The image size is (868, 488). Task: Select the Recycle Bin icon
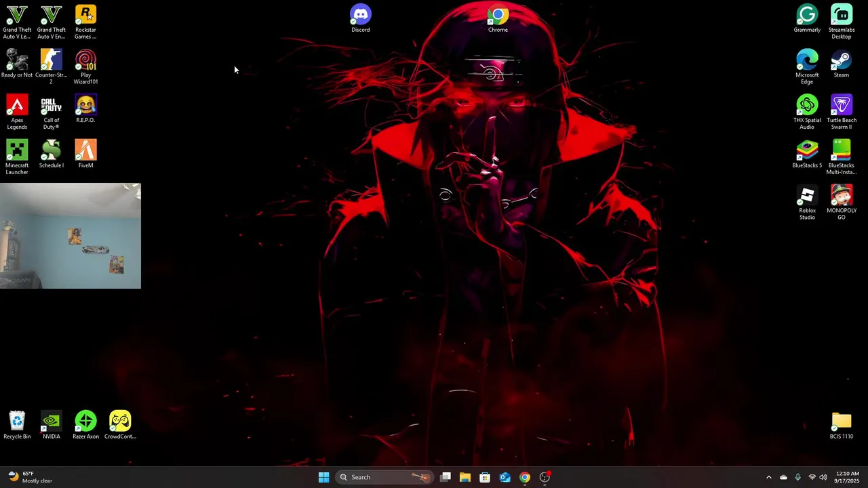pyautogui.click(x=17, y=426)
